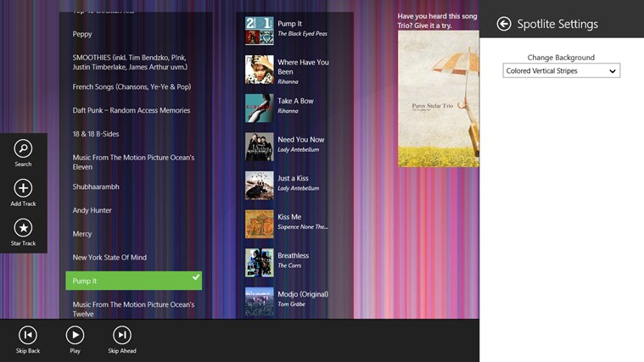The image size is (644, 362).
Task: Open Daft Punk – Random Access Memories
Action: point(131,110)
